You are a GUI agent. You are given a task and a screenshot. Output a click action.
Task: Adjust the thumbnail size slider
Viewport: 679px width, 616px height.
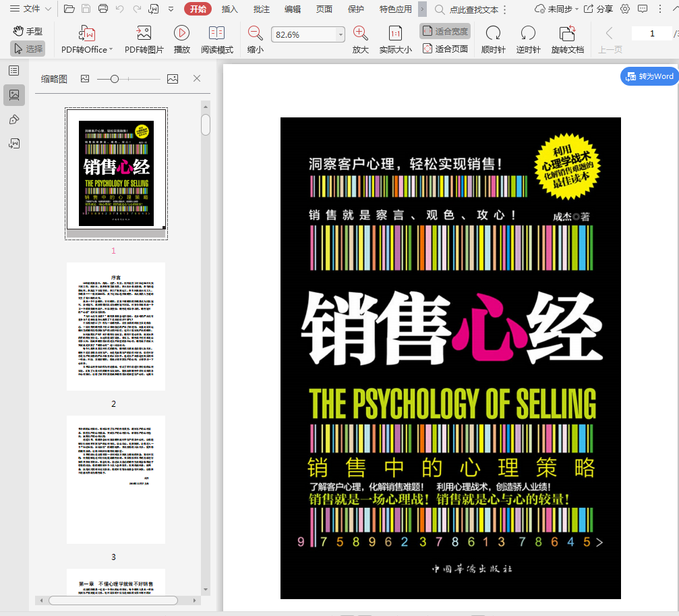click(115, 79)
